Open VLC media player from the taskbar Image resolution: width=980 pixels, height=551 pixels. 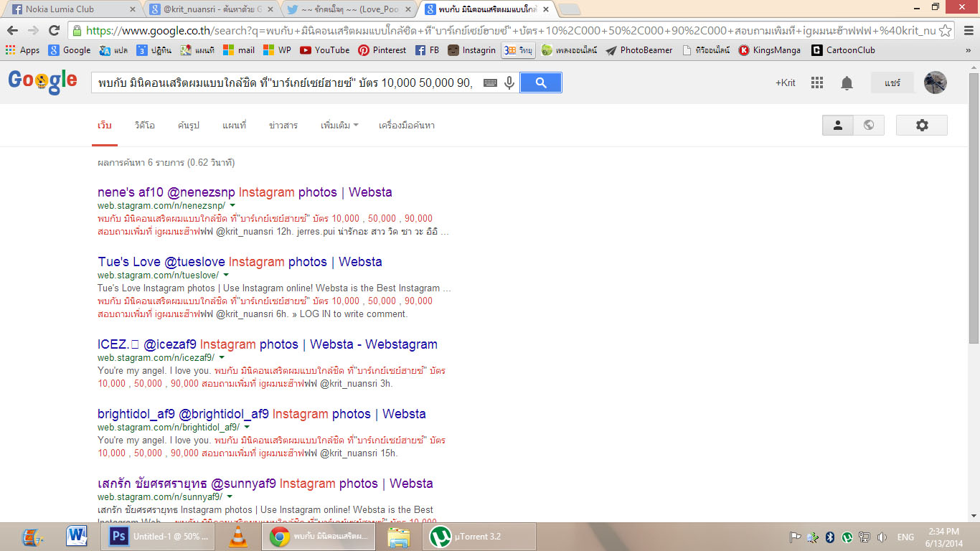237,537
